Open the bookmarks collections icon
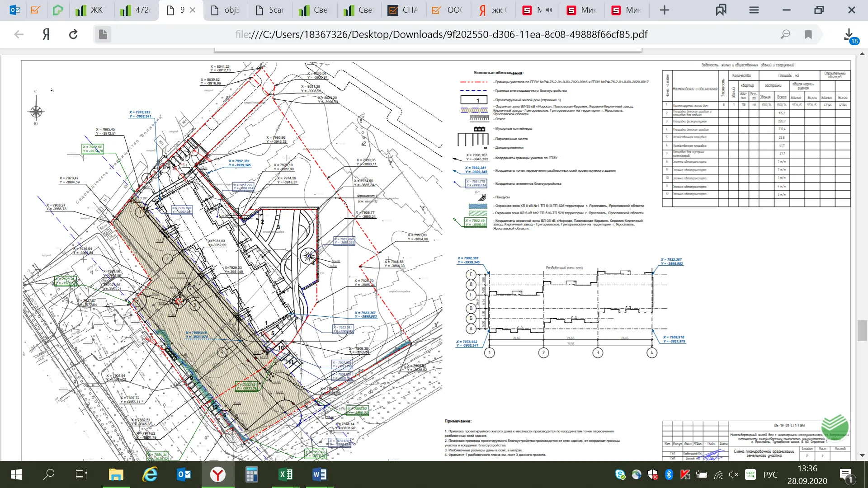Image resolution: width=868 pixels, height=488 pixels. coord(721,10)
